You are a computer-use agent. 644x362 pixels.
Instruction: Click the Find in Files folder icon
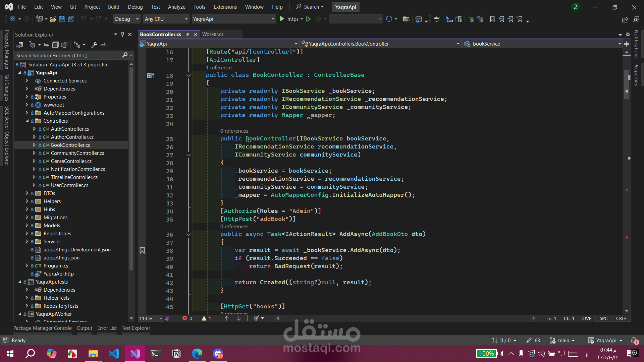[x=406, y=19]
